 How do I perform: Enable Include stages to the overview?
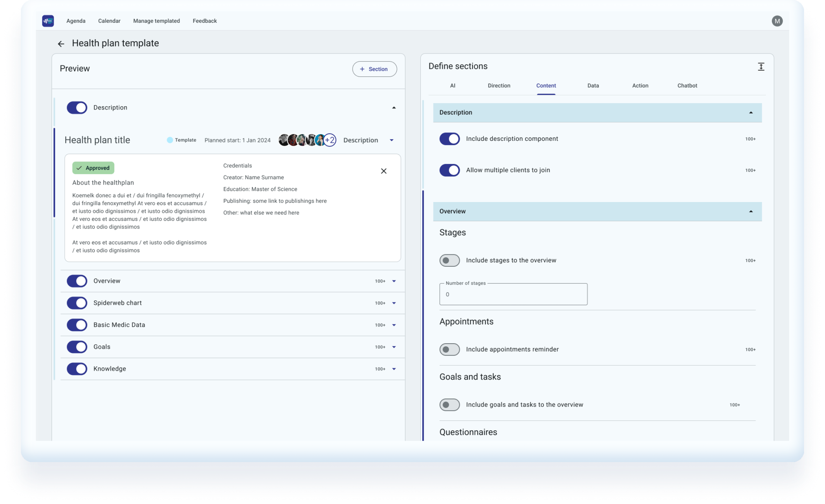pos(449,260)
